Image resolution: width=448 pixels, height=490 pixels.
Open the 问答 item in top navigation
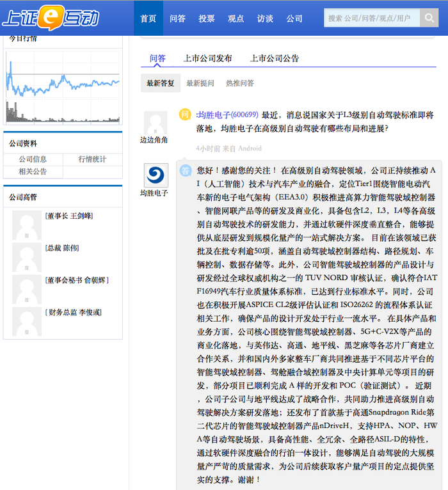click(x=177, y=19)
